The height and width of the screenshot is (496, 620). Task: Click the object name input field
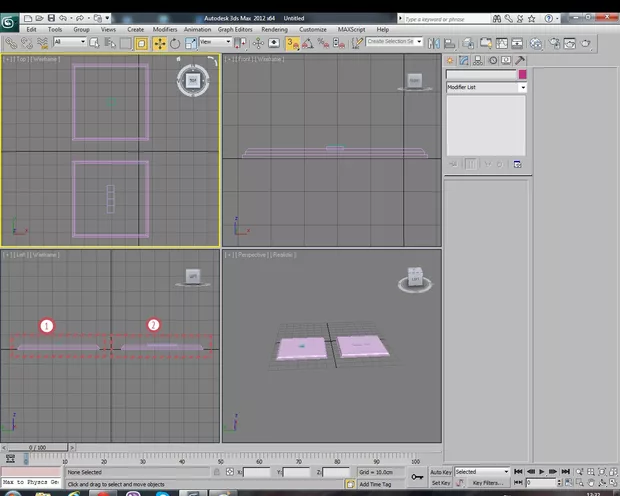[480, 74]
